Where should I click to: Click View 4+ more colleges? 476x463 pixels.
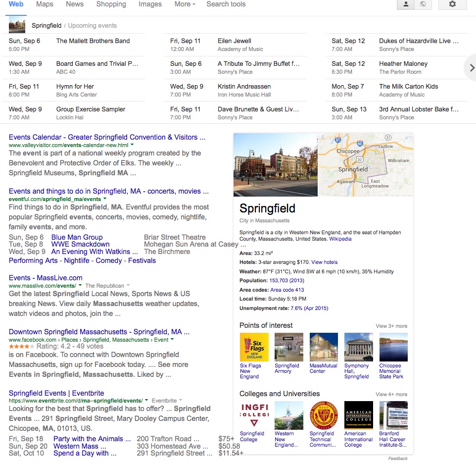[x=391, y=394]
